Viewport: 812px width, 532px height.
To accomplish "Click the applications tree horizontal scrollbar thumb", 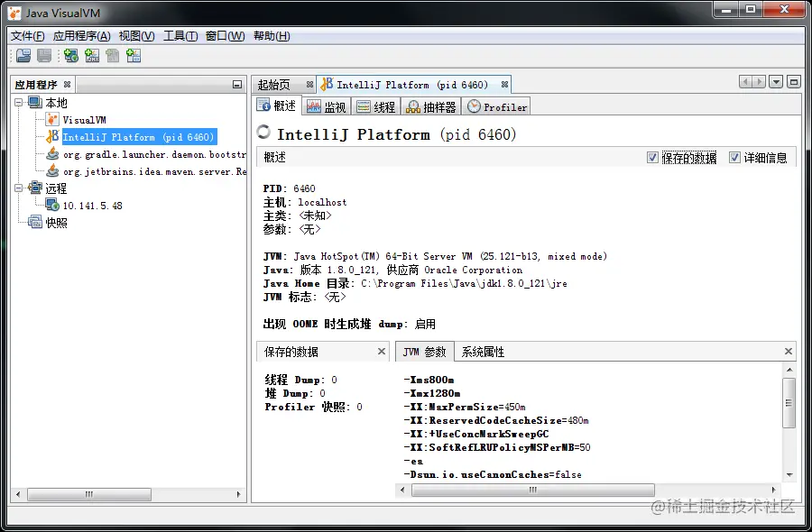I will coord(89,494).
